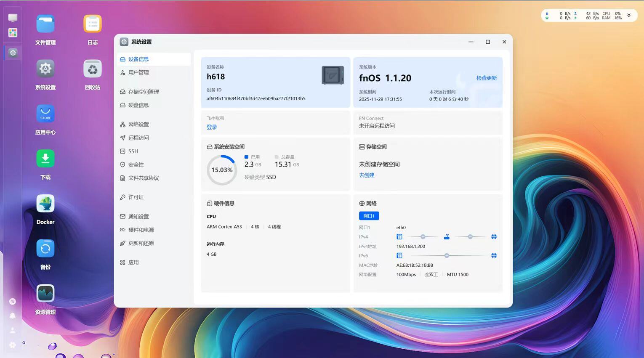Click the device ID text
This screenshot has height=358, width=644.
(x=256, y=98)
